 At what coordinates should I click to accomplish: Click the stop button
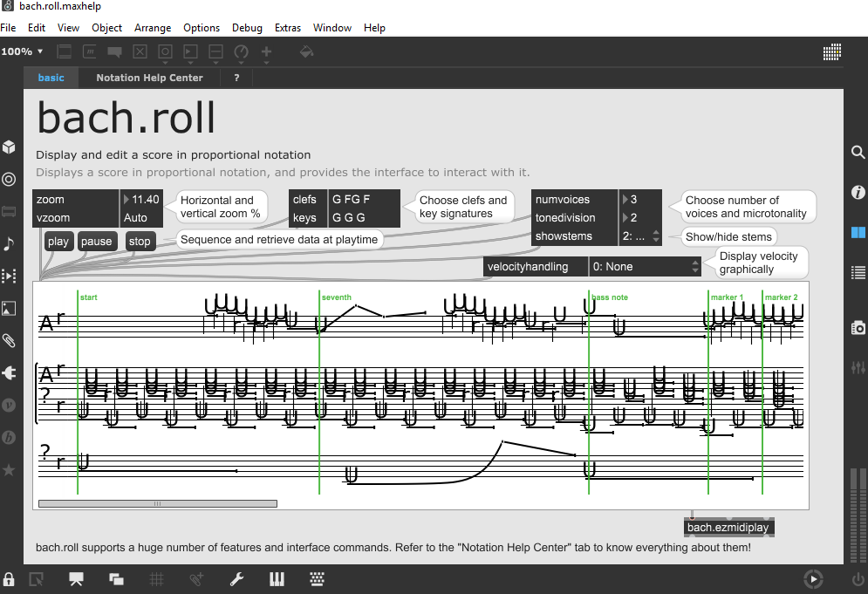(x=140, y=242)
